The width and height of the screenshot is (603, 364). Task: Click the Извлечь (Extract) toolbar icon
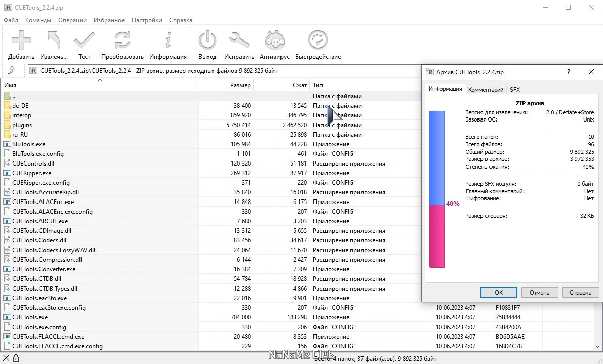tap(54, 41)
